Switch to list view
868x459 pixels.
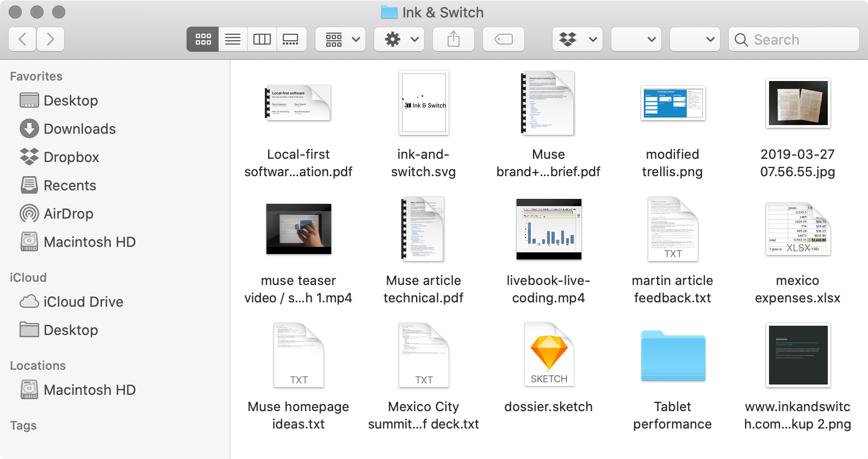(x=233, y=39)
